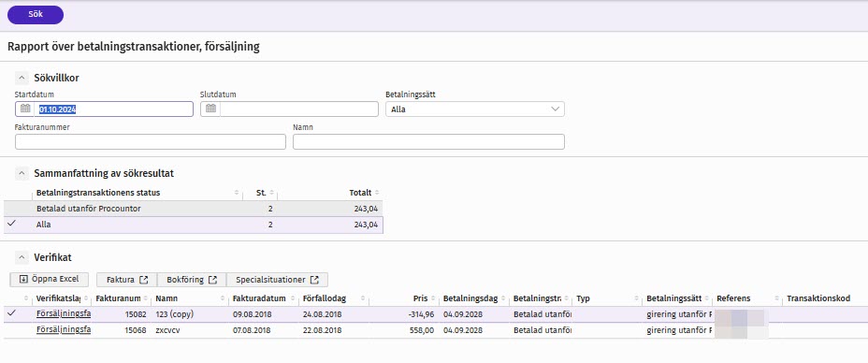The image size is (868, 363).
Task: Open the Försäljningsfaktura link for 15068
Action: point(63,330)
